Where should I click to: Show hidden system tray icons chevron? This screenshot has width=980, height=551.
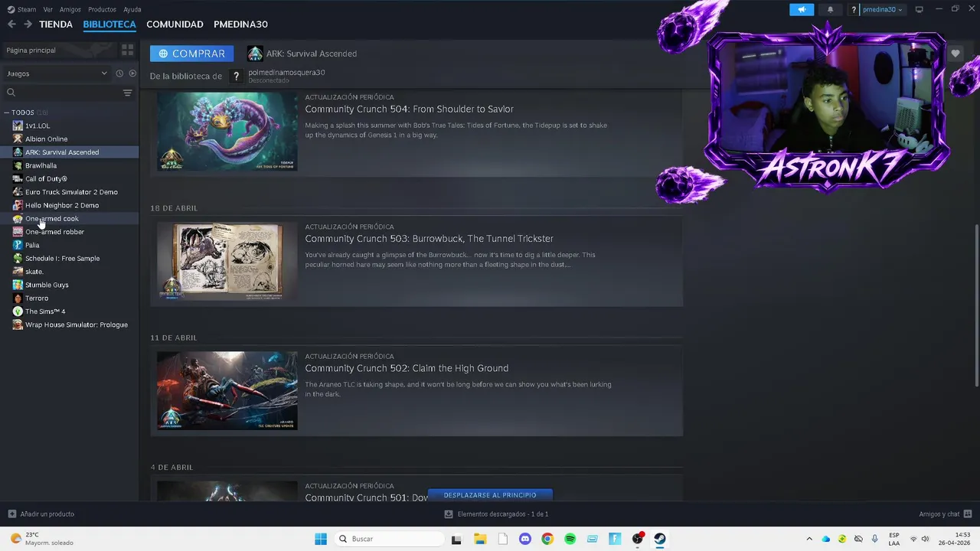(808, 539)
